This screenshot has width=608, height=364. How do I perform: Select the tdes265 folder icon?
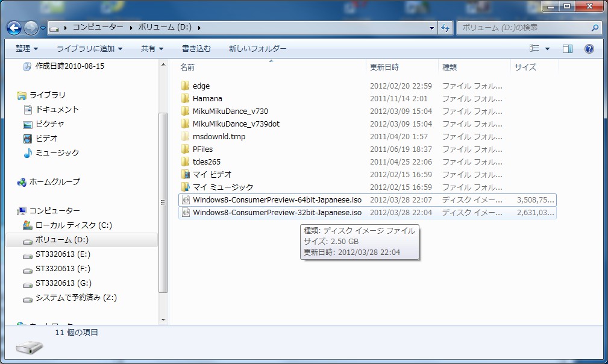pos(186,162)
